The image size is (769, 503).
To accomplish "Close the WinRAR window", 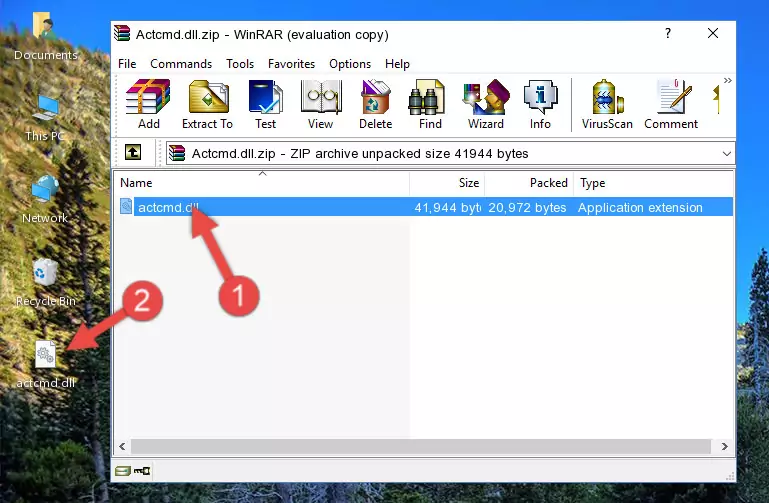I will [713, 33].
